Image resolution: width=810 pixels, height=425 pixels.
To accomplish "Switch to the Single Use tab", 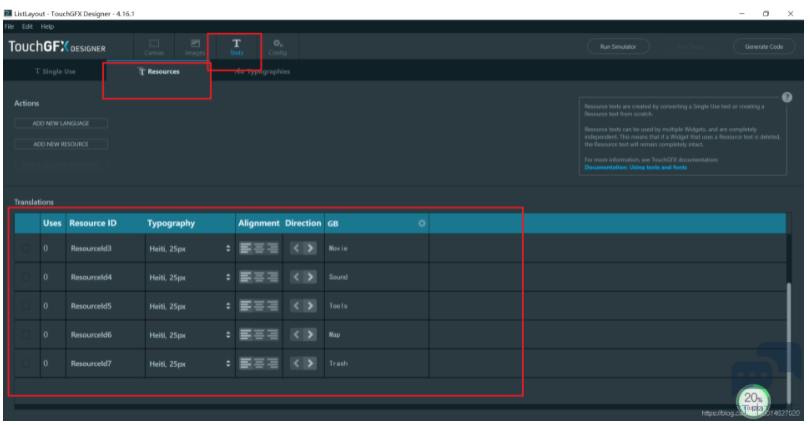I will [55, 71].
